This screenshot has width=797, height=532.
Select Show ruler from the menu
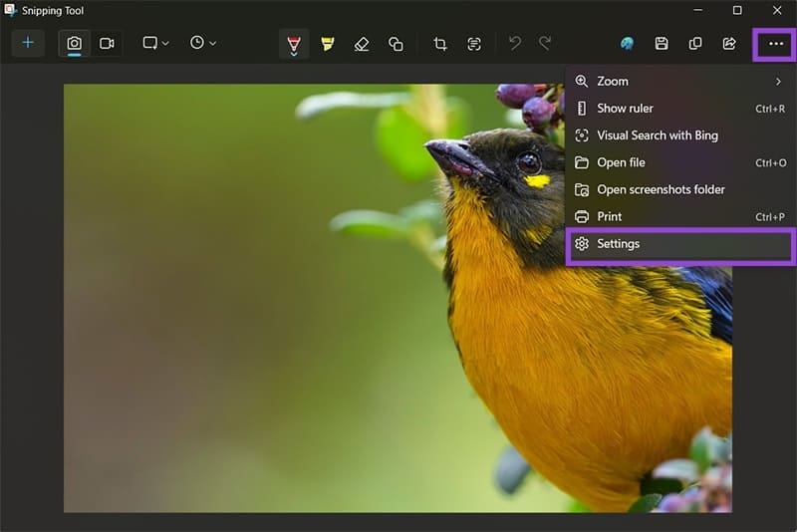tap(625, 109)
